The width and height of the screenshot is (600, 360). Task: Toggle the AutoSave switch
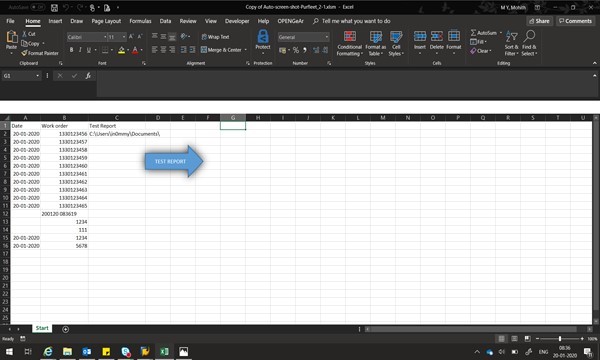37,7
